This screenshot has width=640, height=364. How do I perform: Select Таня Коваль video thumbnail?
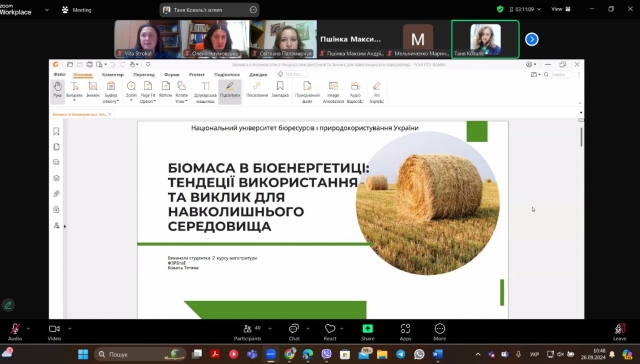485,39
